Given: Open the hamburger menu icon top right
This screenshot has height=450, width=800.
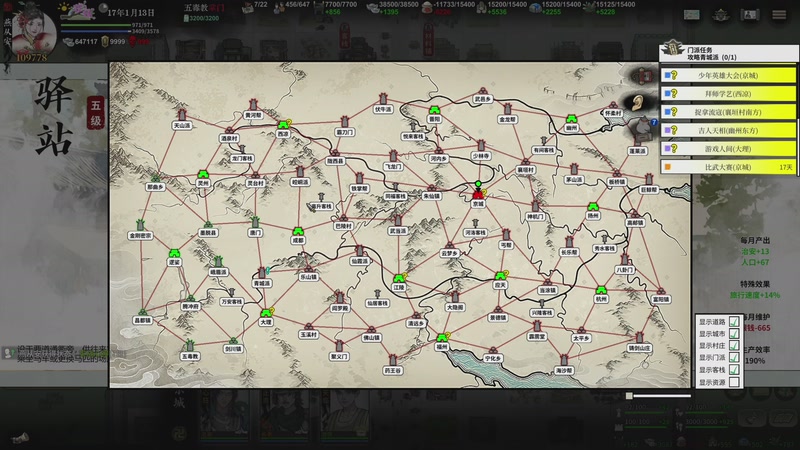Looking at the screenshot, I should click(779, 15).
